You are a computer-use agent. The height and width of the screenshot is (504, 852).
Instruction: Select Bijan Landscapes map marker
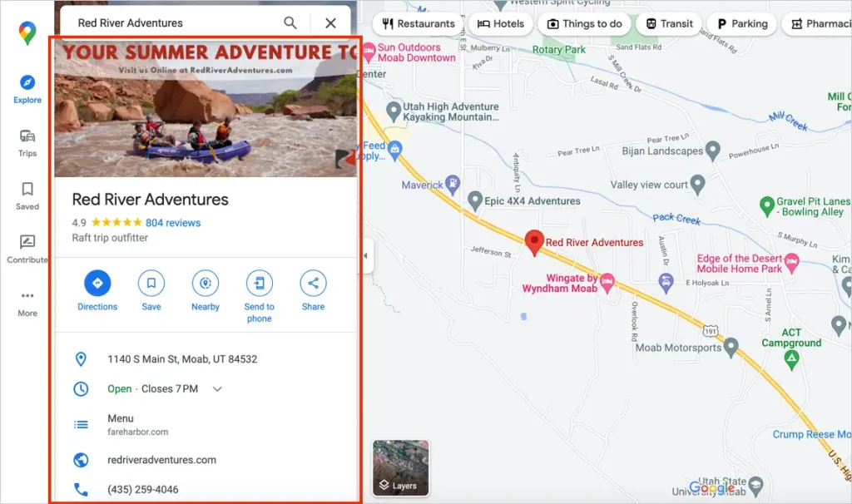[x=712, y=151]
